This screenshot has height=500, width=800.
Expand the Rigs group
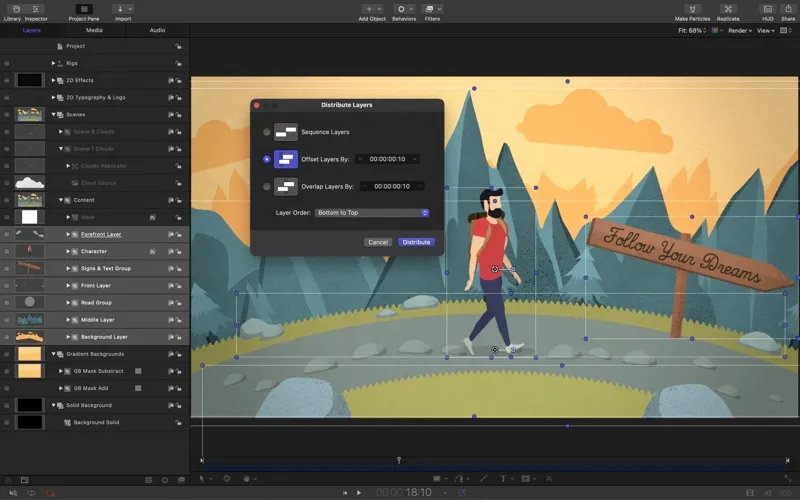click(x=53, y=63)
